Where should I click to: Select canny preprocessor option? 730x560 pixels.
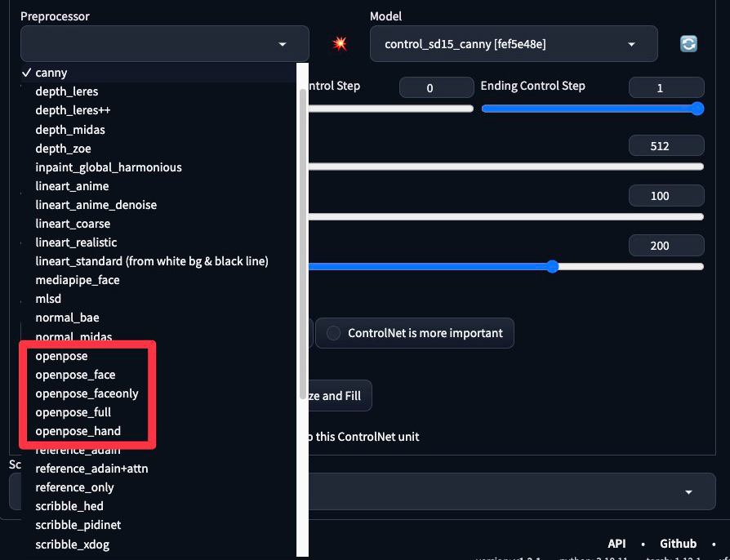point(158,73)
